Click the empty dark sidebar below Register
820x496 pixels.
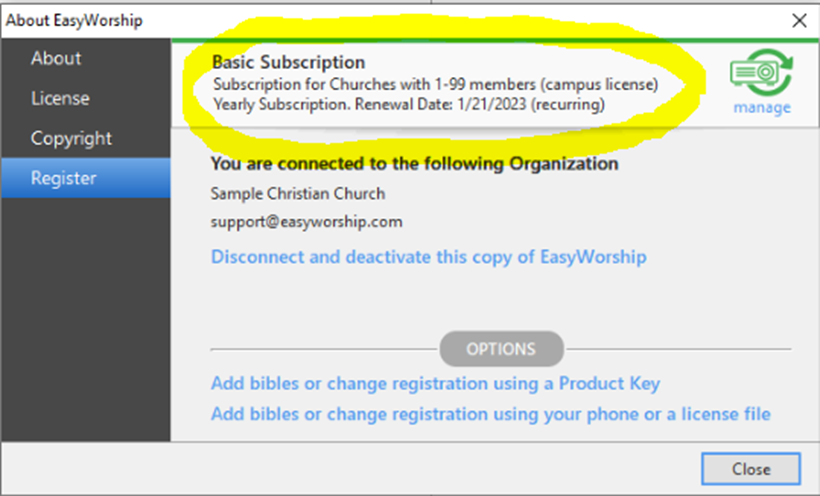tap(86, 319)
